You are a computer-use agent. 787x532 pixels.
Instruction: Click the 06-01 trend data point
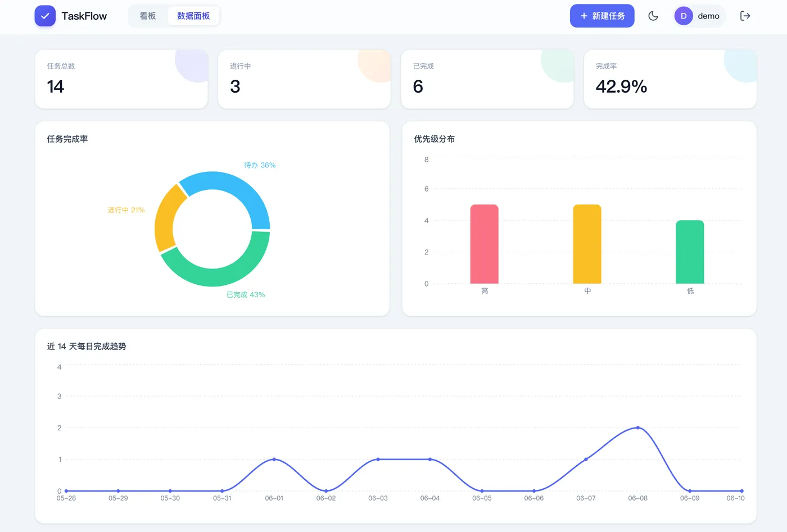(274, 460)
